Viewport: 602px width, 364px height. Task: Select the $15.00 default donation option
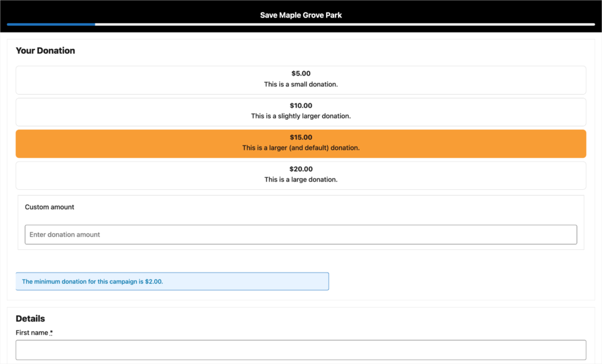300,144
